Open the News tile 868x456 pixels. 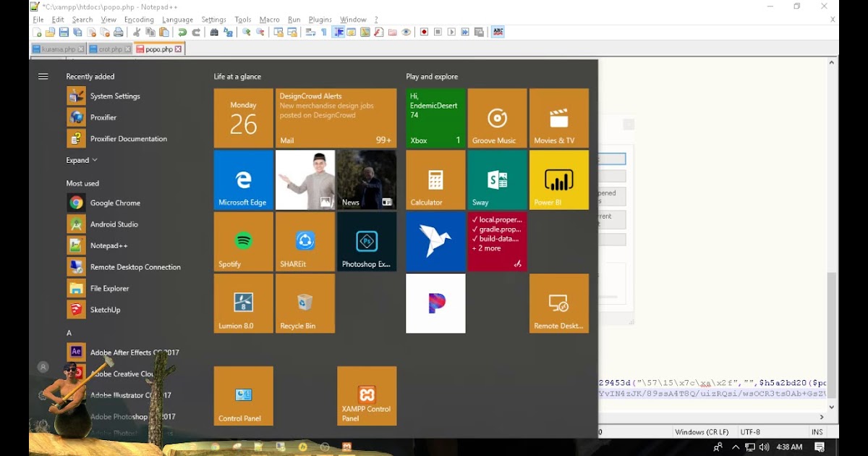(x=367, y=180)
